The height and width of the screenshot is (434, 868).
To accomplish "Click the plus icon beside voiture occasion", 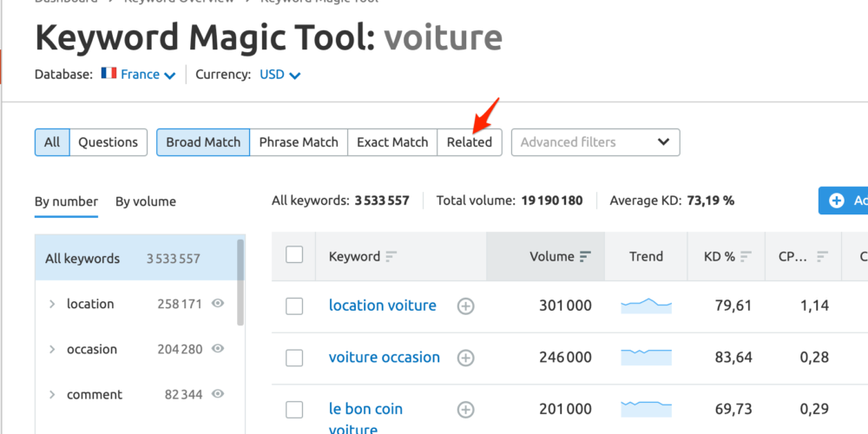I will [466, 358].
